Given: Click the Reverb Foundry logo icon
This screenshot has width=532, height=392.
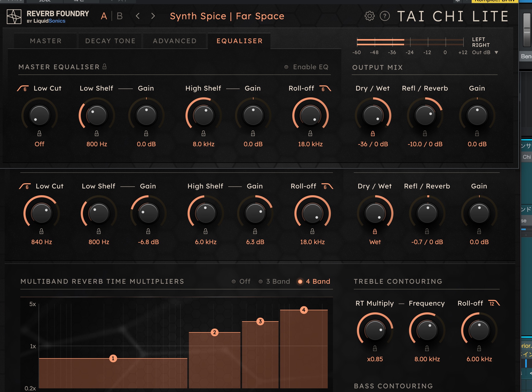Looking at the screenshot, I should 14,17.
